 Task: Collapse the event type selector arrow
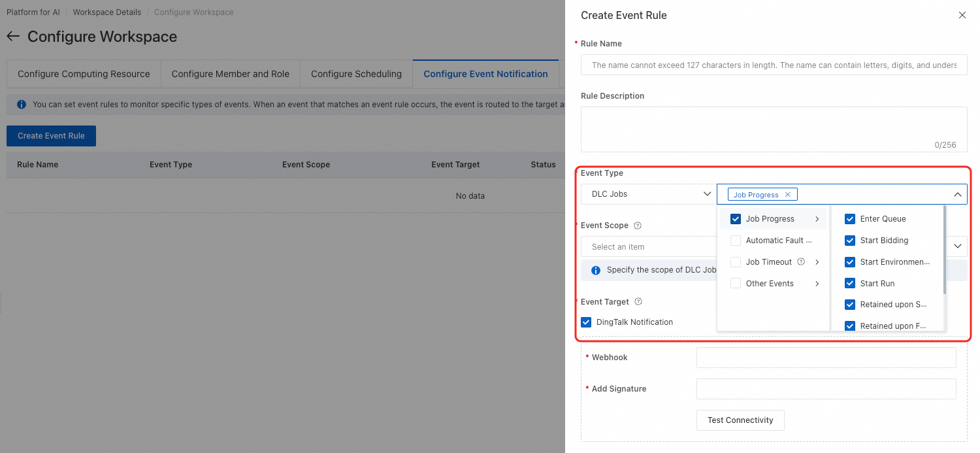click(x=957, y=194)
